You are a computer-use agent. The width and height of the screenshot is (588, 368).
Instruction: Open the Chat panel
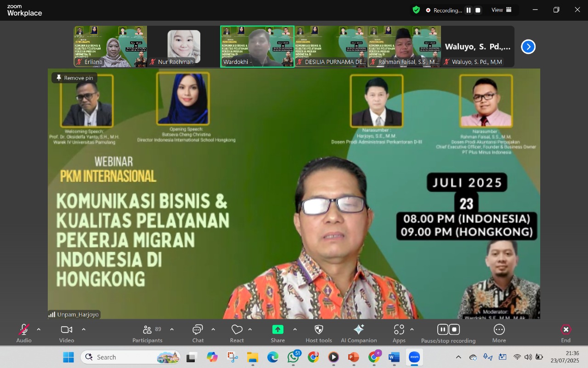coord(198,333)
